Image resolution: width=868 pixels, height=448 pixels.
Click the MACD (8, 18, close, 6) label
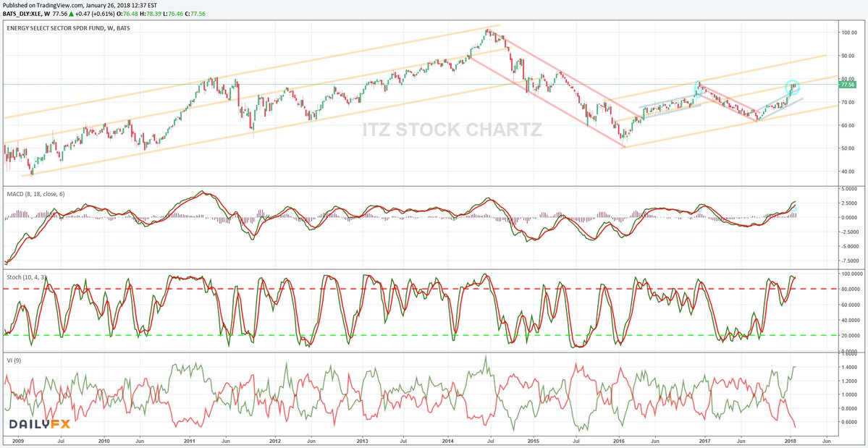tap(35, 194)
